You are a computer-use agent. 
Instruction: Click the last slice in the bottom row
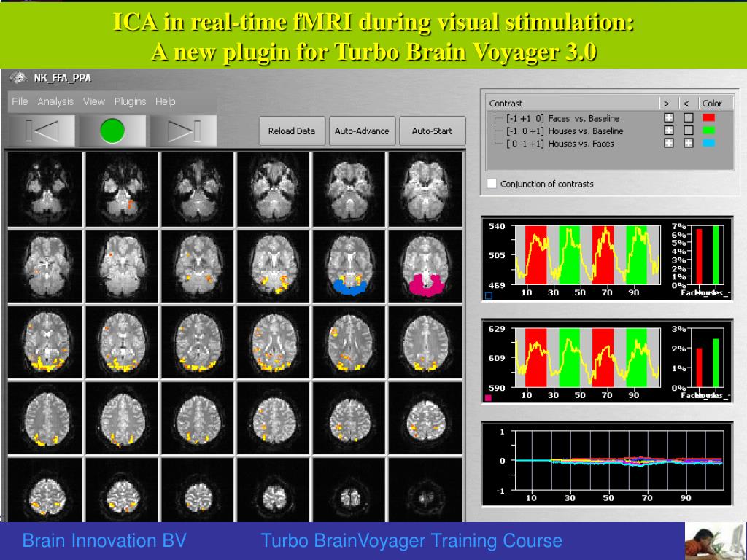pos(425,490)
